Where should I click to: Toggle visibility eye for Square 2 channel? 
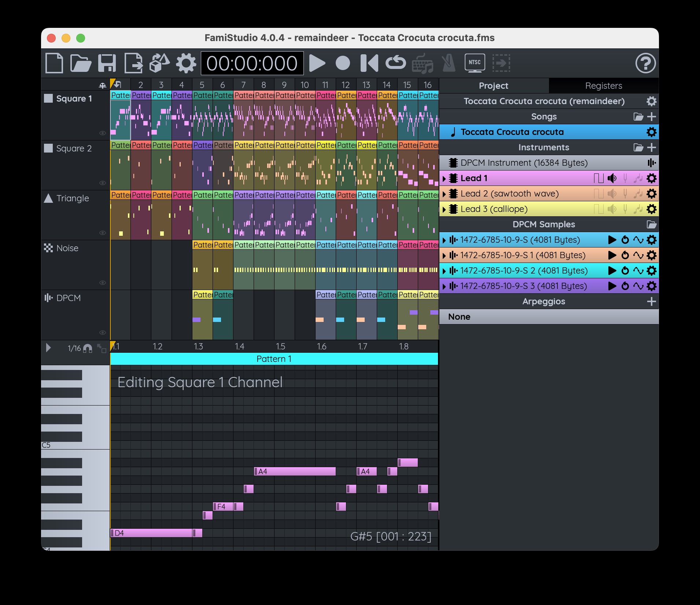pos(103,183)
